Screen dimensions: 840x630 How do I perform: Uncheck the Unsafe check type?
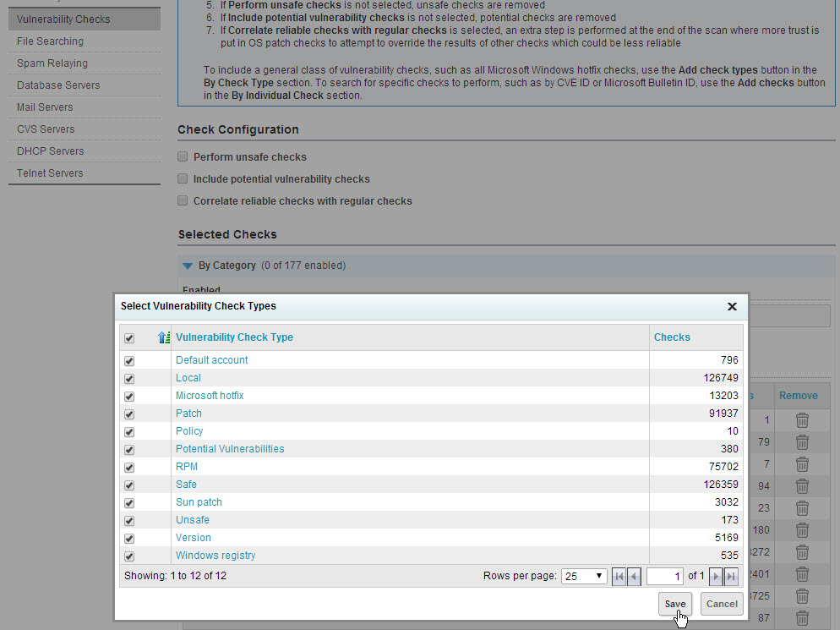(129, 520)
